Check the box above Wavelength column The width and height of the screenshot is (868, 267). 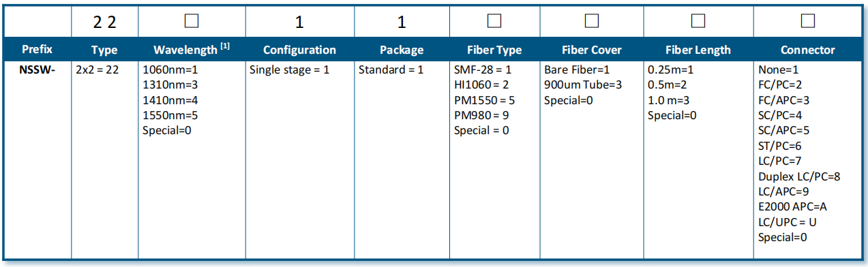coord(192,21)
